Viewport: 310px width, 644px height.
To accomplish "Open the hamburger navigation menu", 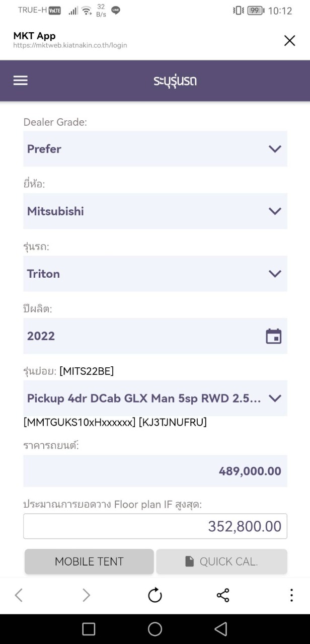I will 21,80.
